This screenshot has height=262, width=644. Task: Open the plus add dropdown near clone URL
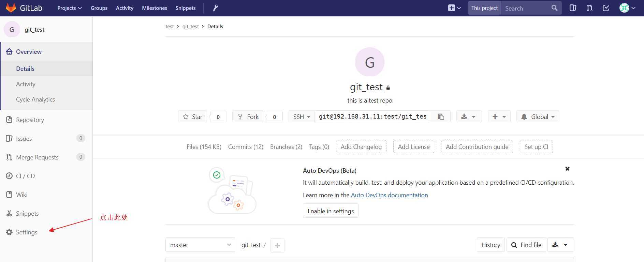[x=499, y=117]
